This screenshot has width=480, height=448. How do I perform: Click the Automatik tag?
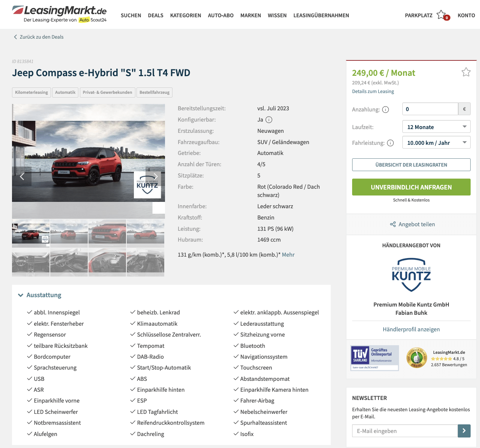pos(65,92)
